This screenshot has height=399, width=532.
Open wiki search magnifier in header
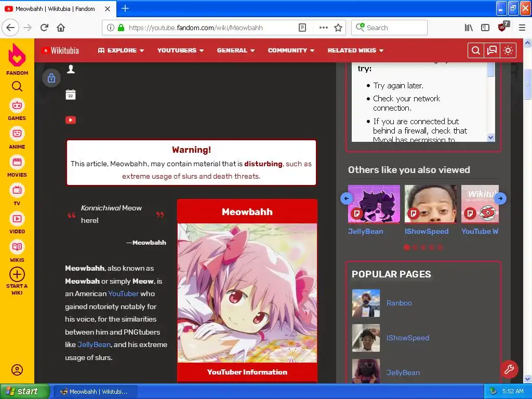[476, 50]
